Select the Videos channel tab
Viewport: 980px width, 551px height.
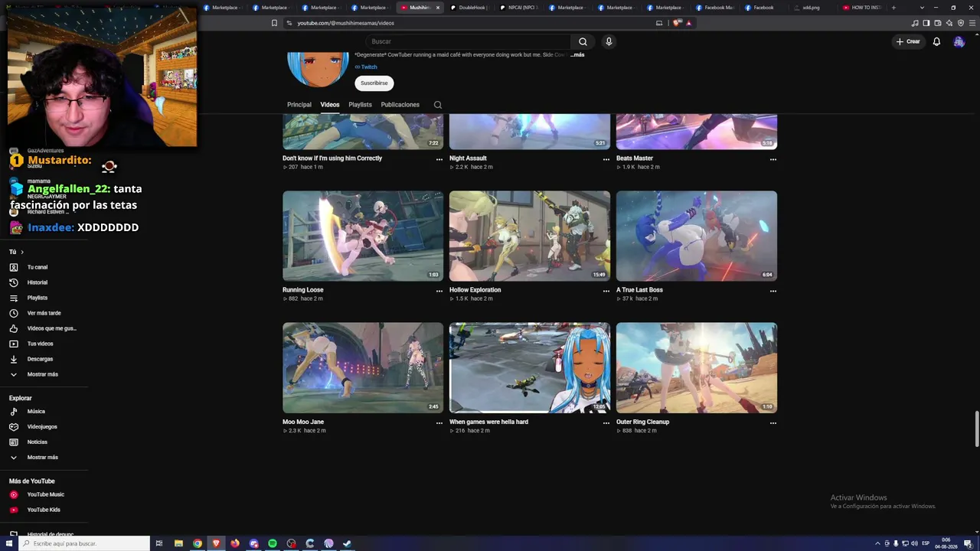coord(330,105)
